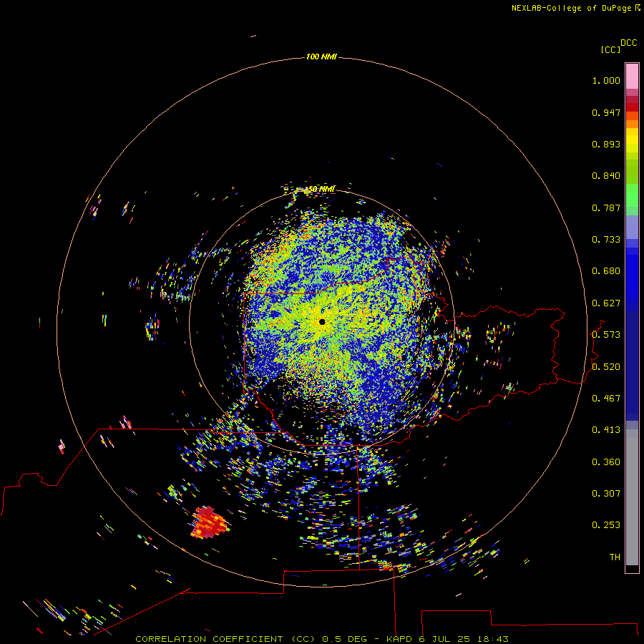This screenshot has height=644, width=644.
Task: Click the 18:43 timestamp in the caption
Action: click(493, 639)
